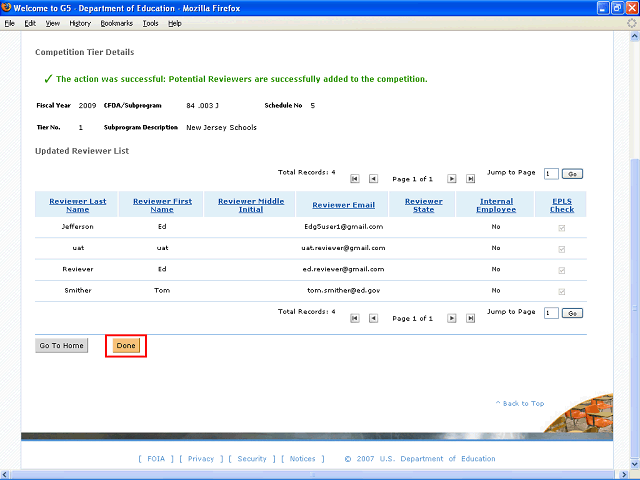The image size is (640, 480).
Task: Select the uat.reviewer@gmail.com email cell
Action: (343, 248)
